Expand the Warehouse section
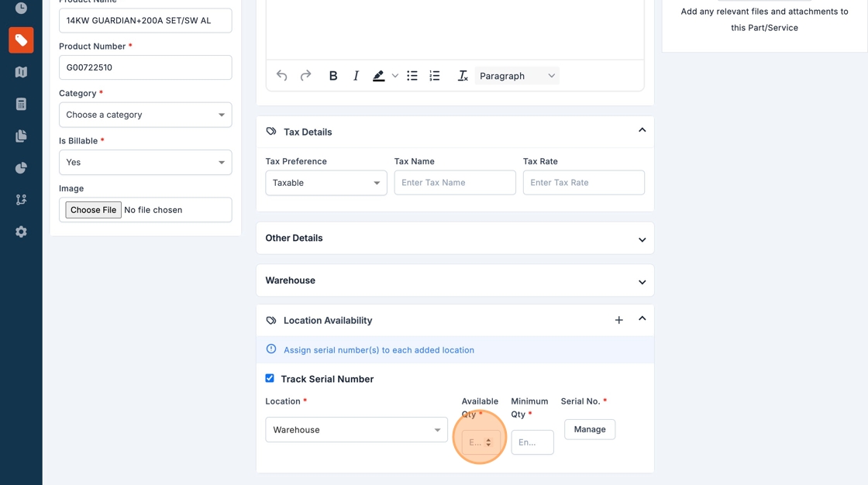The width and height of the screenshot is (868, 485). point(642,282)
